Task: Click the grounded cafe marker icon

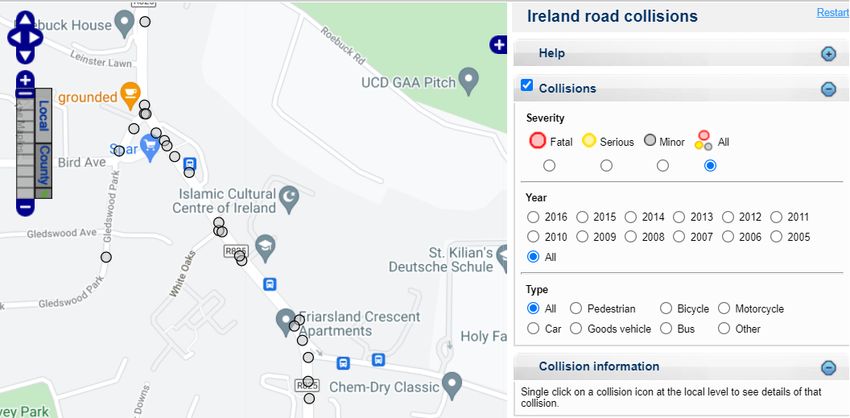Action: (130, 92)
